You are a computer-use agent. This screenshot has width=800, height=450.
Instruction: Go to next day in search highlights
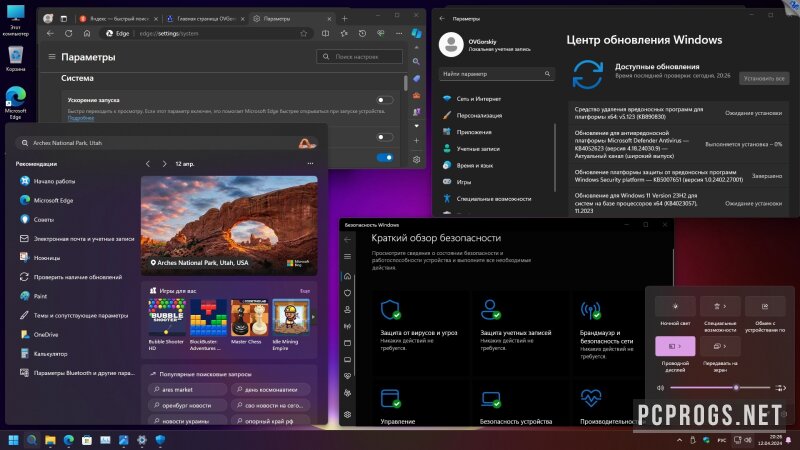coord(164,164)
